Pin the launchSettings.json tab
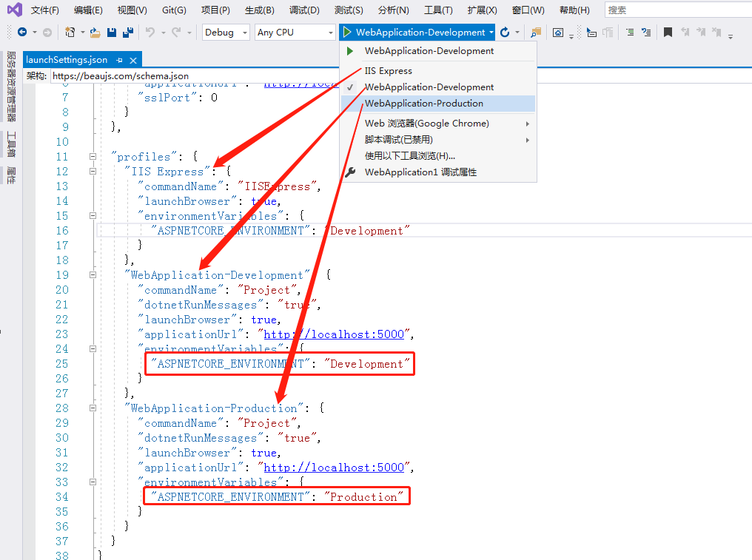 point(119,60)
